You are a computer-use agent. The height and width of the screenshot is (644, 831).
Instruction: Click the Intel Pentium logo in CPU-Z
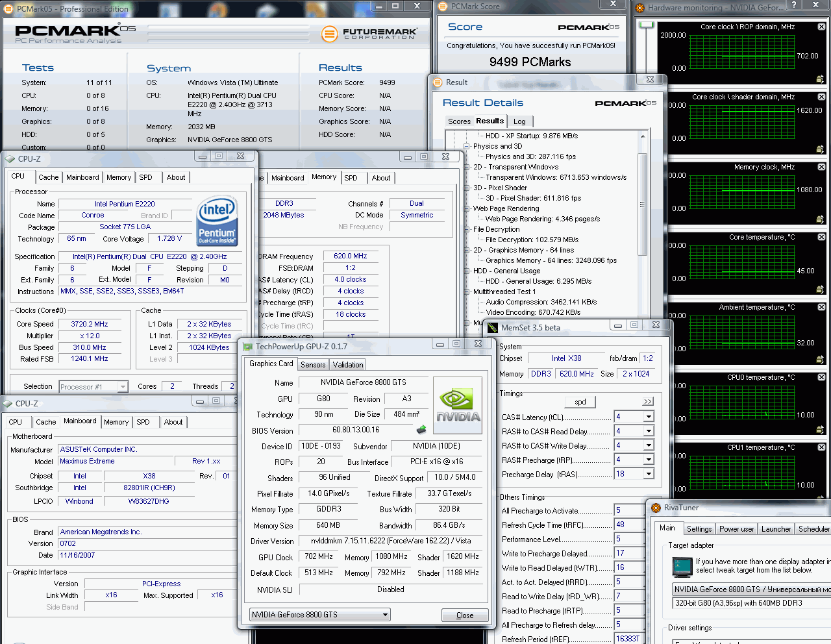(x=217, y=221)
